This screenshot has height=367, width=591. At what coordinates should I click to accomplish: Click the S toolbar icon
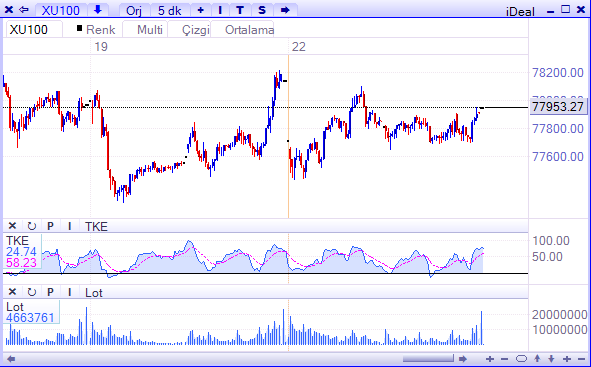[262, 10]
